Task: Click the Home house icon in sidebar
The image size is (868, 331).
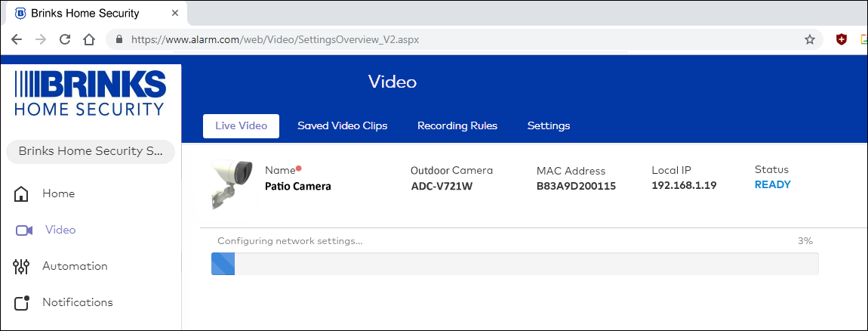Action: 21,193
